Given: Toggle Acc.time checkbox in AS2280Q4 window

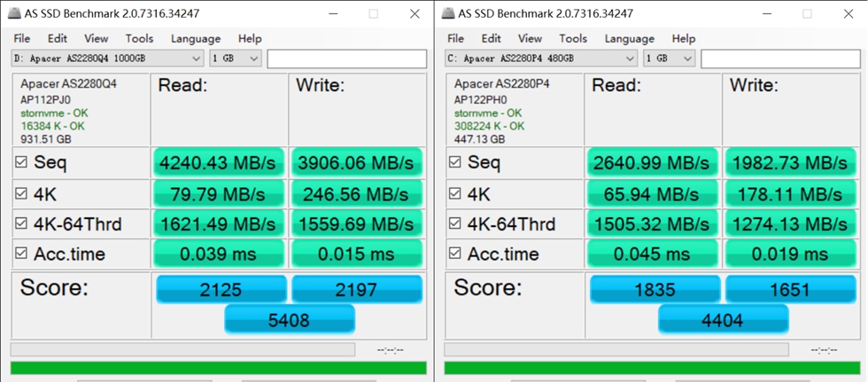Looking at the screenshot, I should [21, 253].
